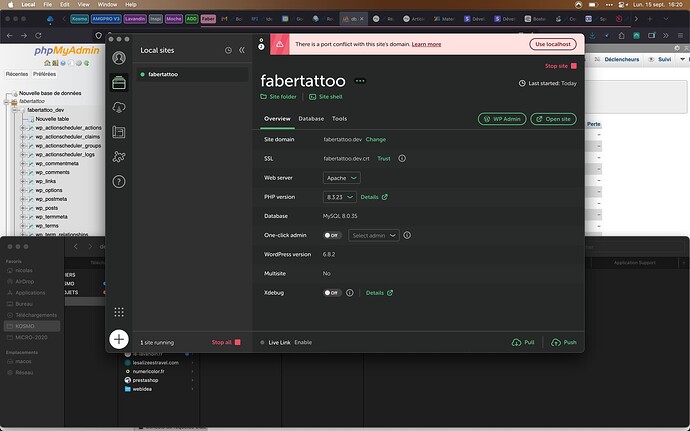The width and height of the screenshot is (690, 431).
Task: Open the Site shell link
Action: click(326, 96)
